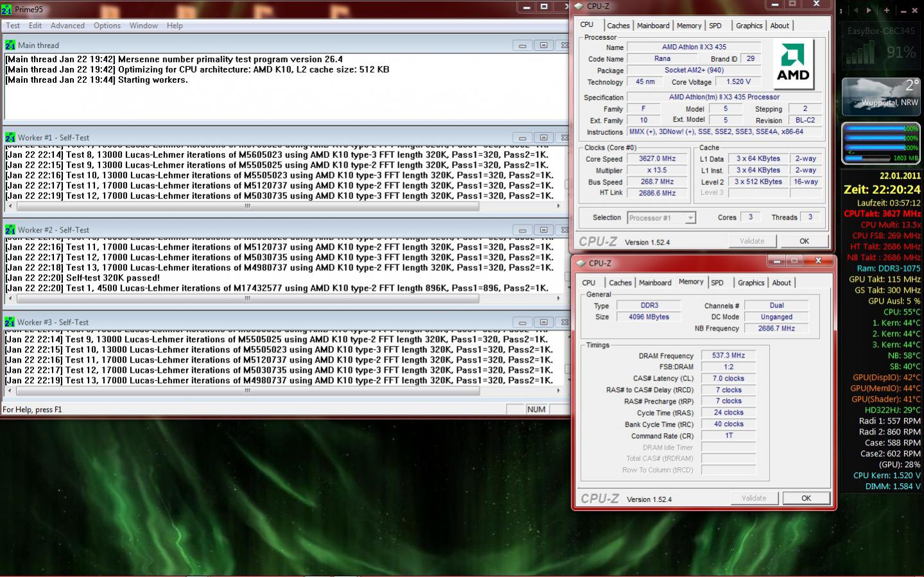924x577 pixels.
Task: Switch to About tab in upper CPU-Z
Action: (780, 26)
